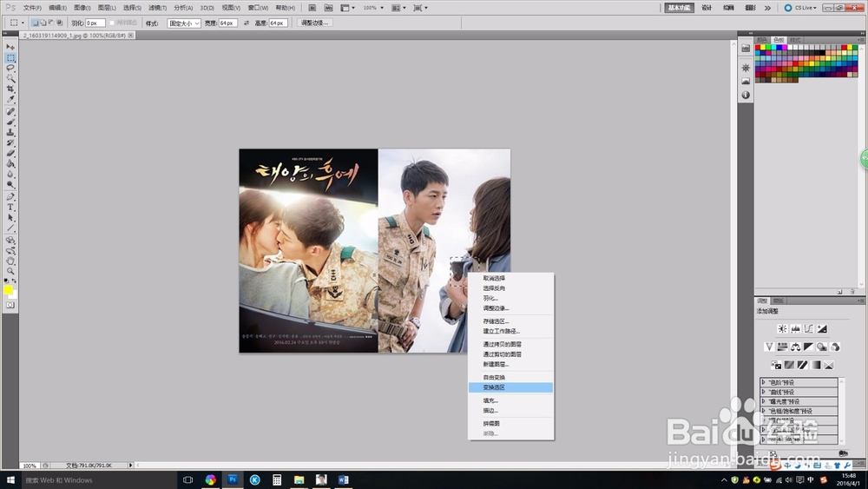Add a Vibrance adjustment
Image resolution: width=868 pixels, height=489 pixels.
click(769, 347)
